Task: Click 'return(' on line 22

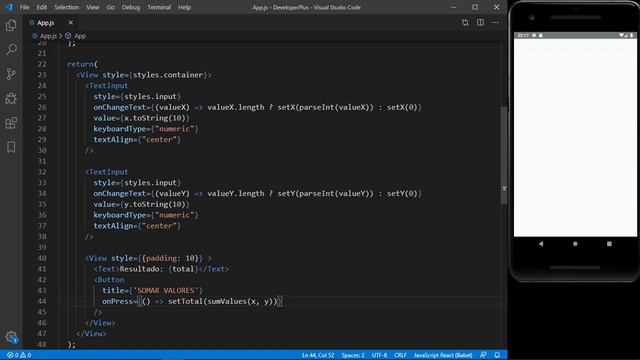Action: coord(82,64)
